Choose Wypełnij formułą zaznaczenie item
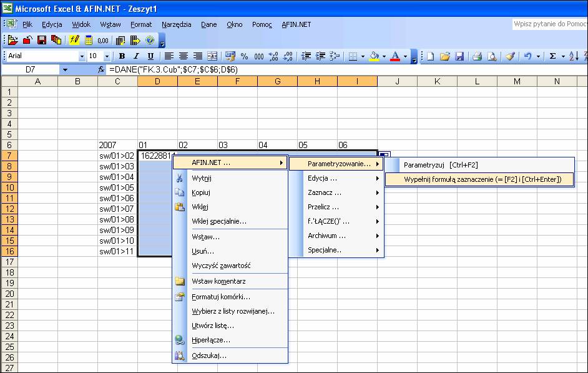 coord(479,179)
